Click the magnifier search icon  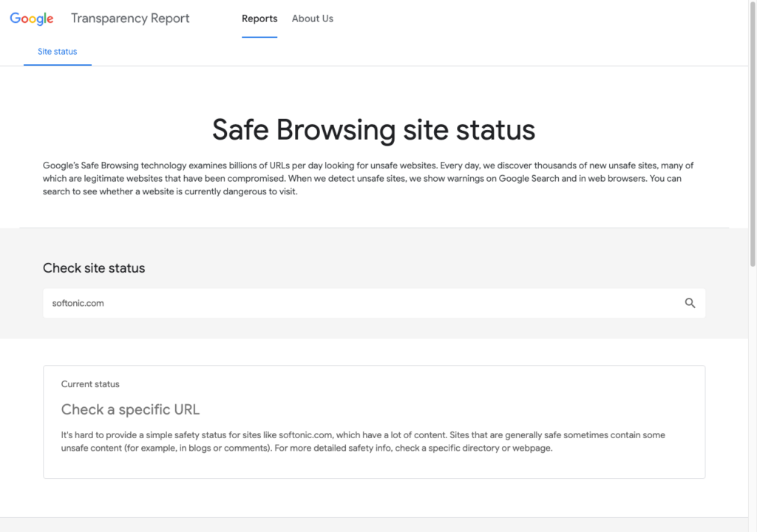click(690, 303)
